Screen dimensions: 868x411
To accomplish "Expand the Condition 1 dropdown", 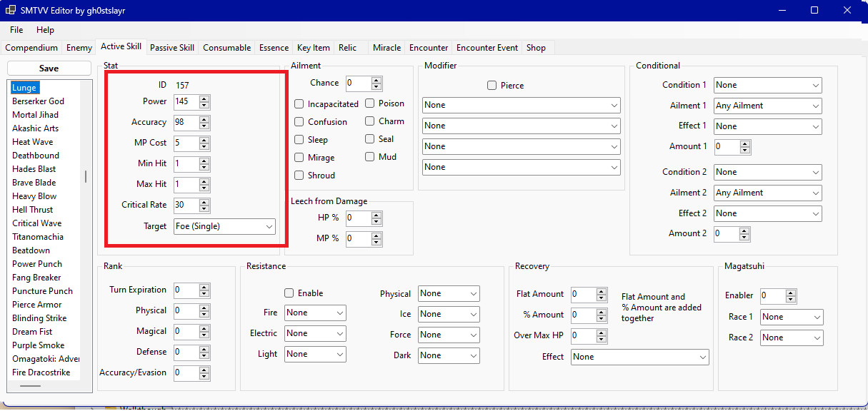I will pos(767,85).
